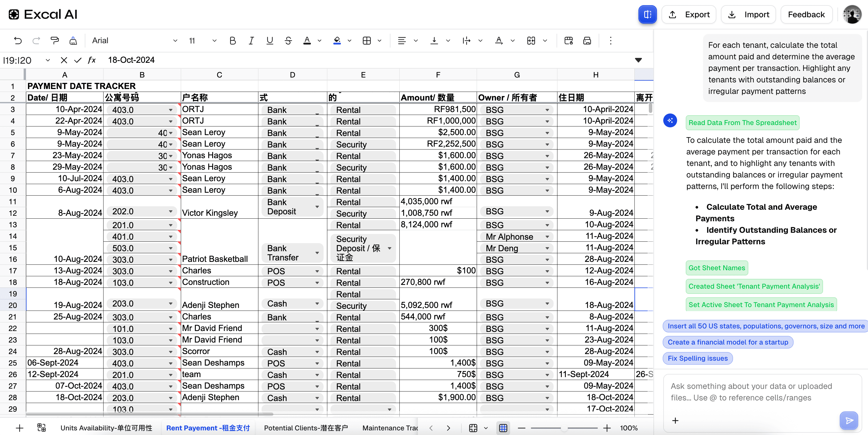Click the text wrapping icon
The height and width of the screenshot is (435, 868).
point(466,41)
